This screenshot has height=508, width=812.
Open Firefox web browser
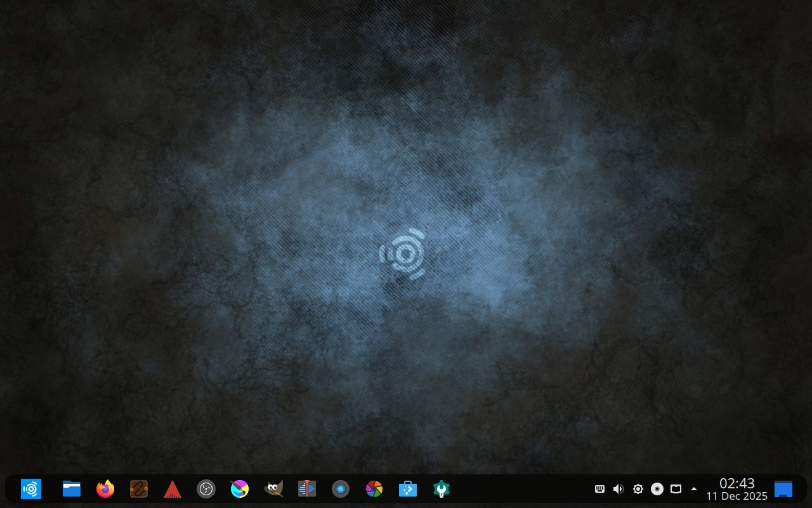105,489
